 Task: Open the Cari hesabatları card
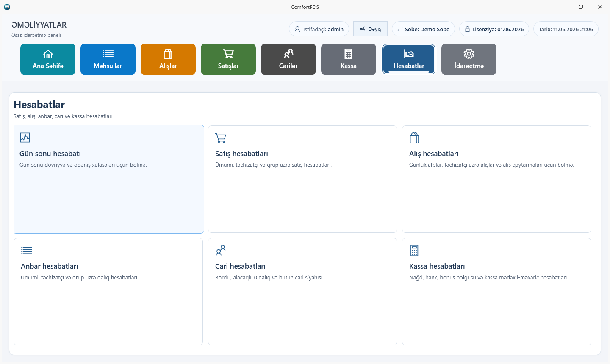pyautogui.click(x=302, y=292)
